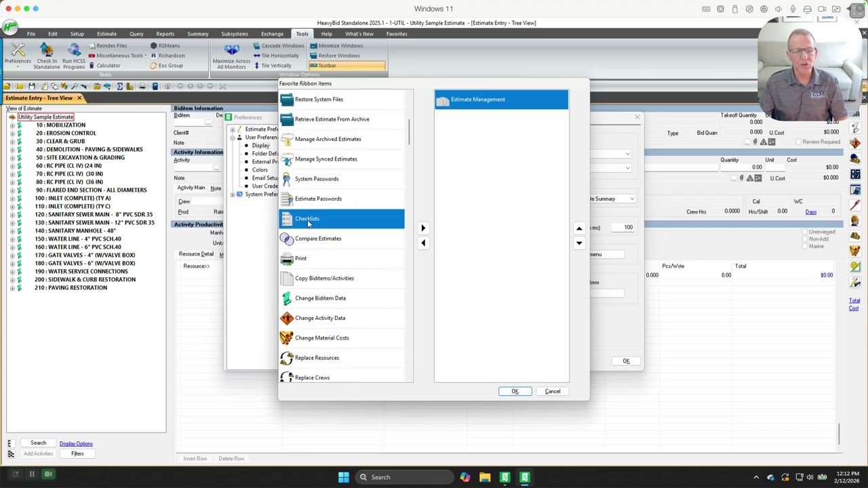The height and width of the screenshot is (488, 868).
Task: Expand the 40 : DEMOLITION tree node
Action: (x=12, y=150)
